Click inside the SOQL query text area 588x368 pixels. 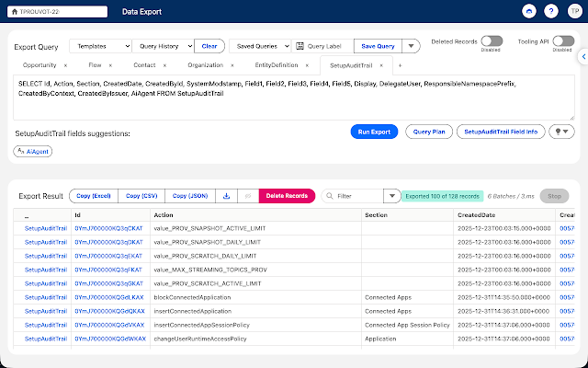click(x=294, y=98)
